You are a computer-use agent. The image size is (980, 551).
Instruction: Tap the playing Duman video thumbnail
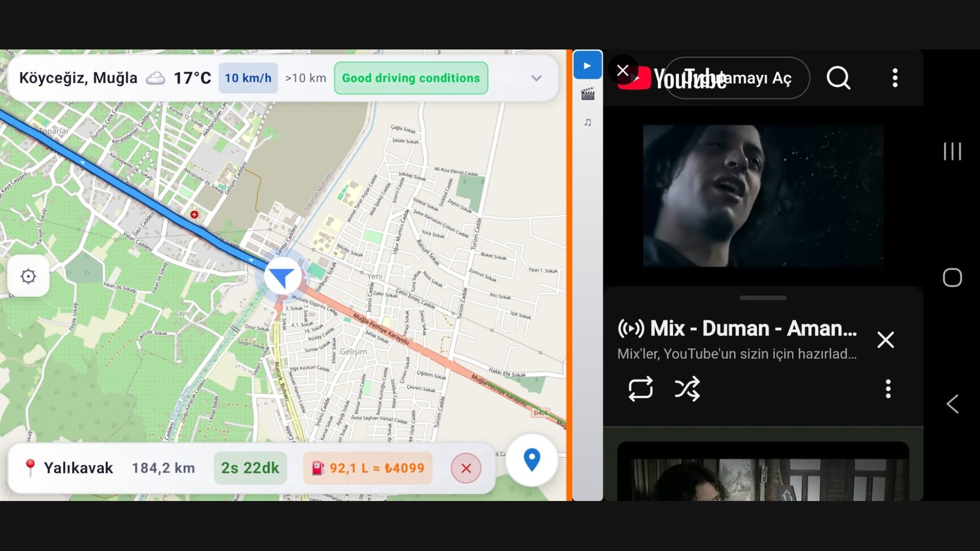click(x=763, y=195)
